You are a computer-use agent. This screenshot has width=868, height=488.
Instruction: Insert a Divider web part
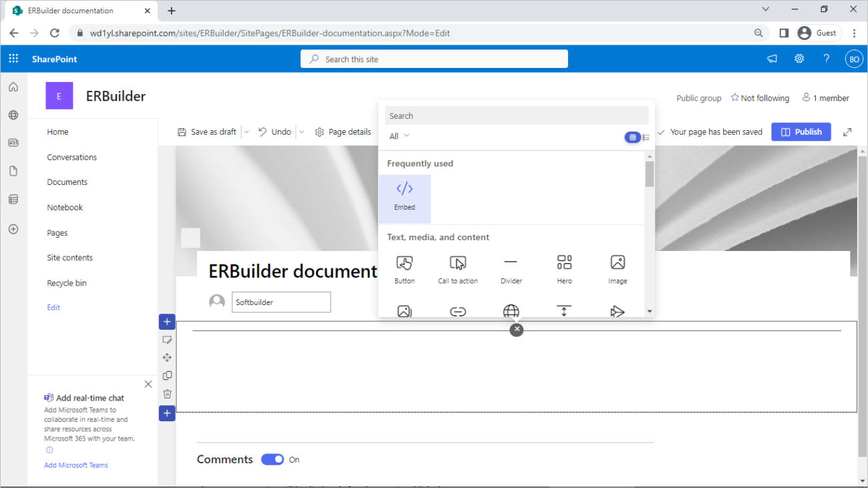511,269
